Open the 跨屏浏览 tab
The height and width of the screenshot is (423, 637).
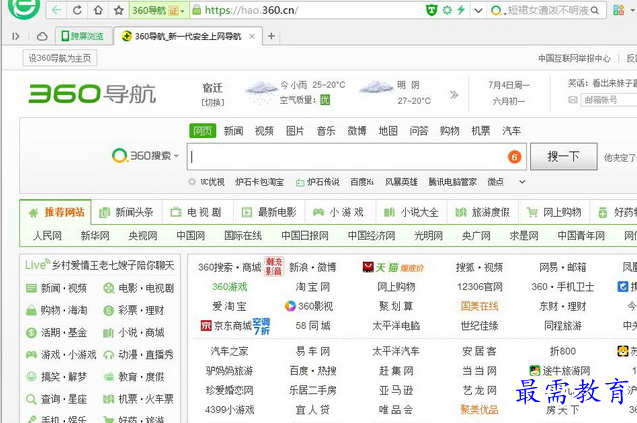point(83,36)
